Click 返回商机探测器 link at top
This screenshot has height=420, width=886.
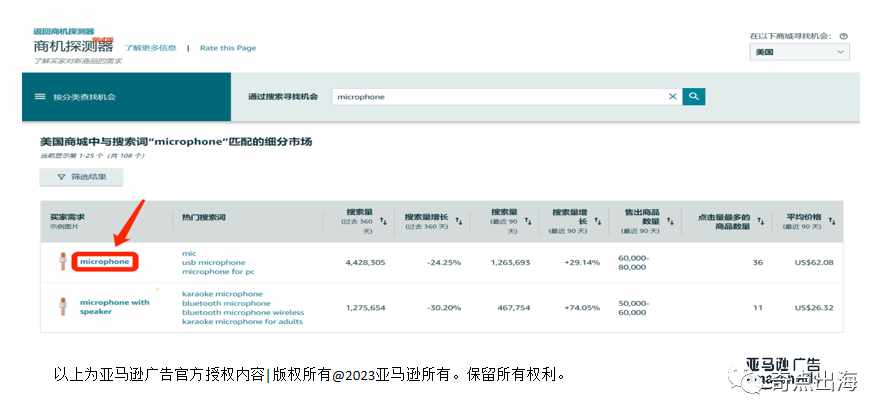point(64,32)
